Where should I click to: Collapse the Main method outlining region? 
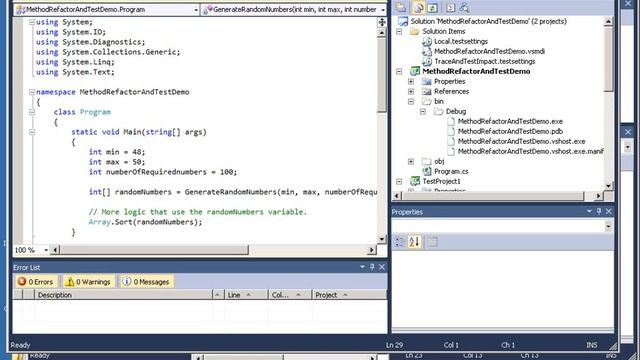coord(32,132)
